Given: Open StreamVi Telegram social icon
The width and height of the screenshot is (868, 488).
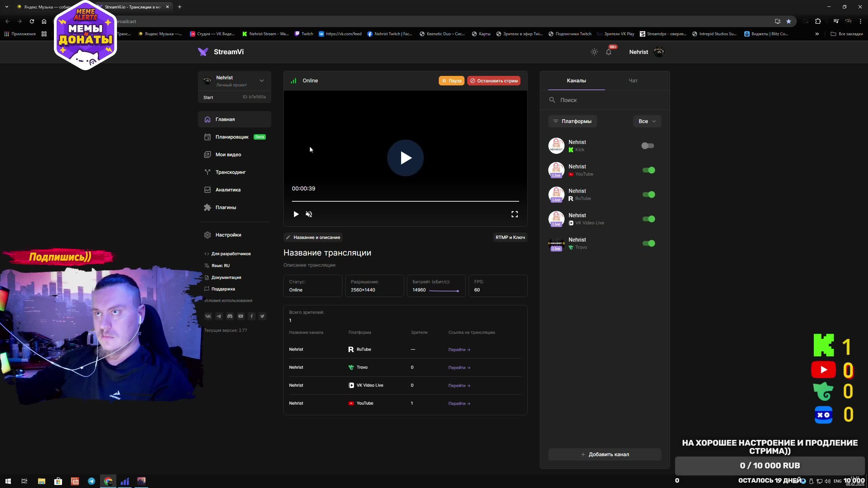Looking at the screenshot, I should pyautogui.click(x=219, y=316).
